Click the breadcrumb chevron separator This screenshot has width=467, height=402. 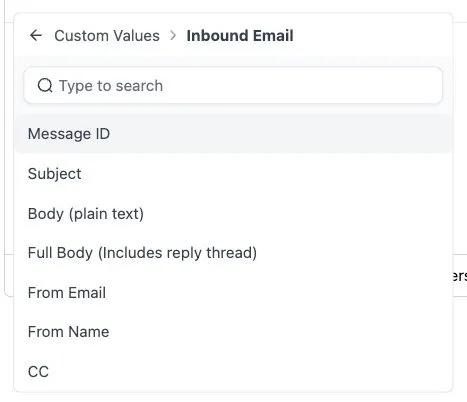pyautogui.click(x=173, y=35)
